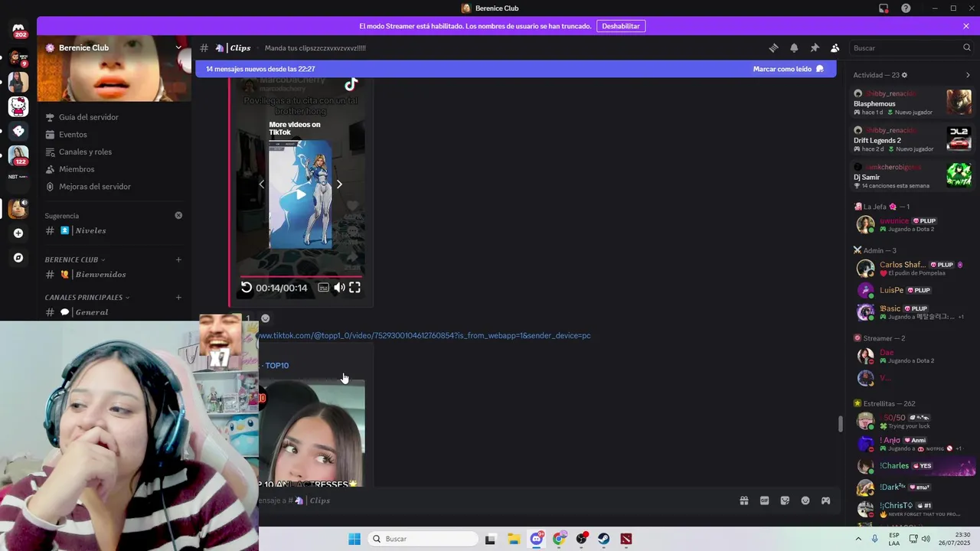980x551 pixels.
Task: Collapse the BERENICE CLUB category
Action: point(75,259)
